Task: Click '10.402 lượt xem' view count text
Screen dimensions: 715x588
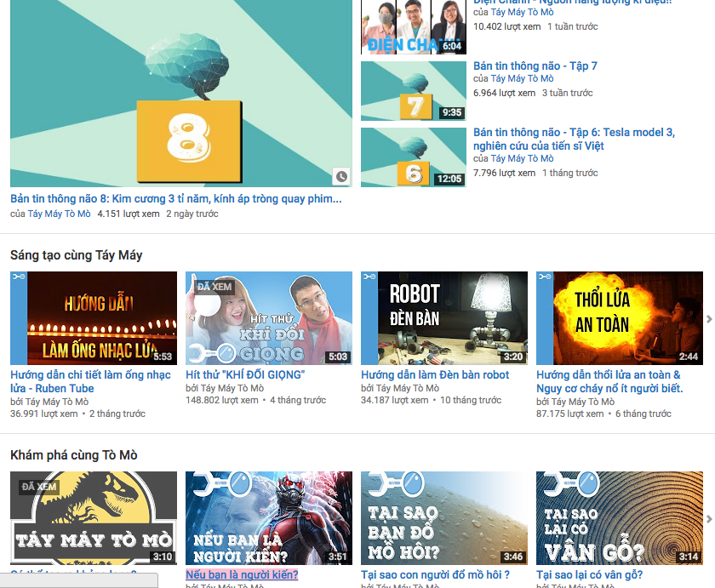Action: [x=506, y=26]
